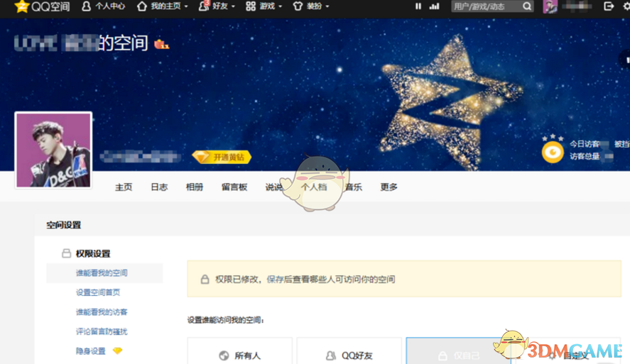Open 设置空间首页 in sidebar
The width and height of the screenshot is (630, 364).
click(98, 292)
